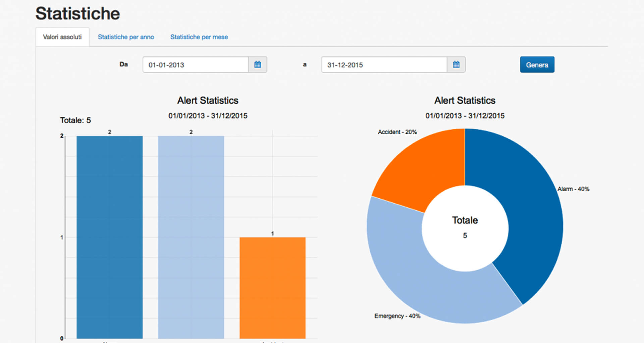Click the Emergency - 40% label on the pie chart
Image resolution: width=644 pixels, height=343 pixels.
[397, 316]
